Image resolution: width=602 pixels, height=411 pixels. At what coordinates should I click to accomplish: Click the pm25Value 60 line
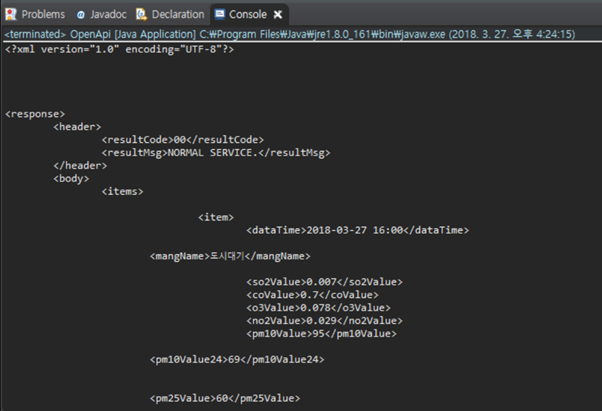coord(225,398)
